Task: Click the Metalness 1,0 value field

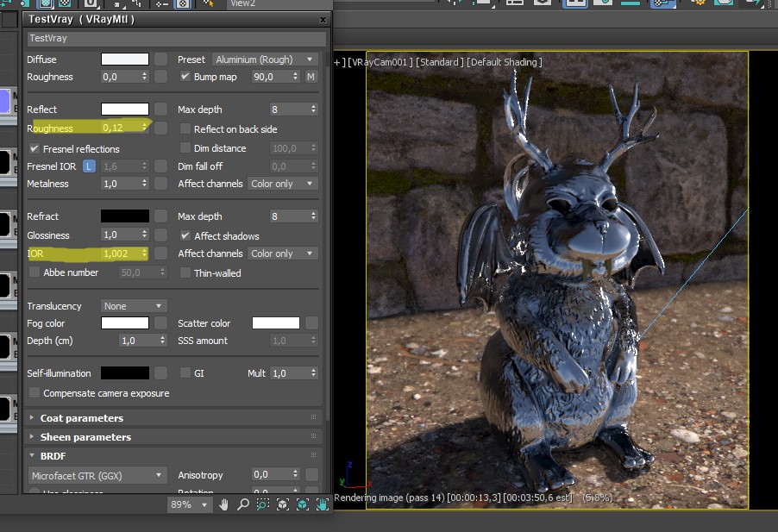Action: [x=120, y=184]
